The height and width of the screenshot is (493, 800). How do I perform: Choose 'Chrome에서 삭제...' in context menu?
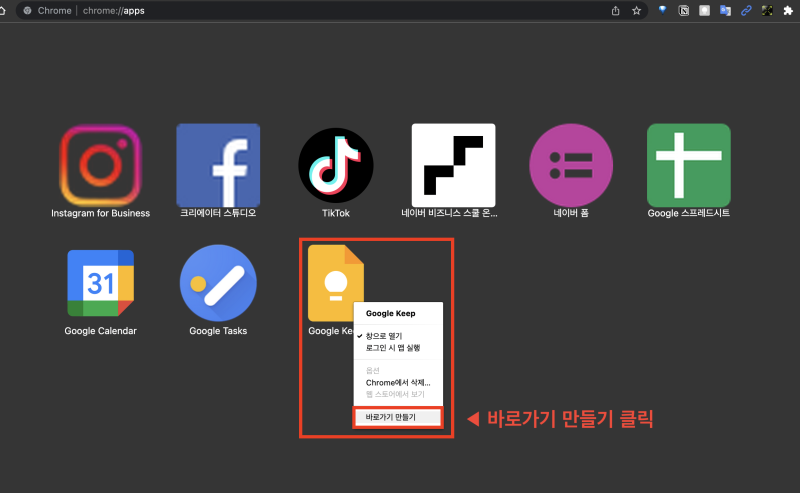398,383
